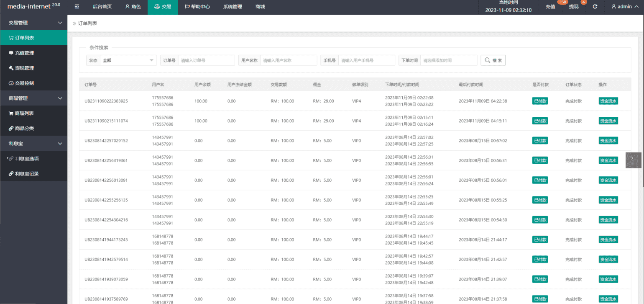Open 商品列表 in the sidebar
The height and width of the screenshot is (304, 644).
pos(24,113)
